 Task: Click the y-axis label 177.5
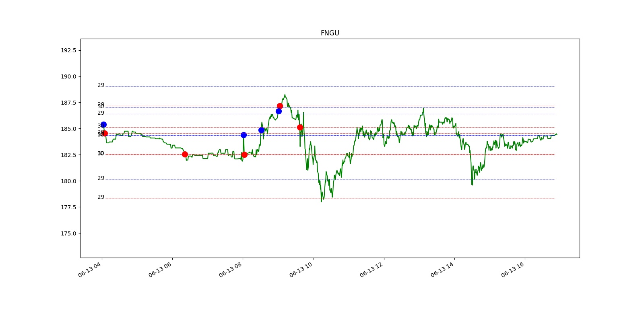[68, 207]
